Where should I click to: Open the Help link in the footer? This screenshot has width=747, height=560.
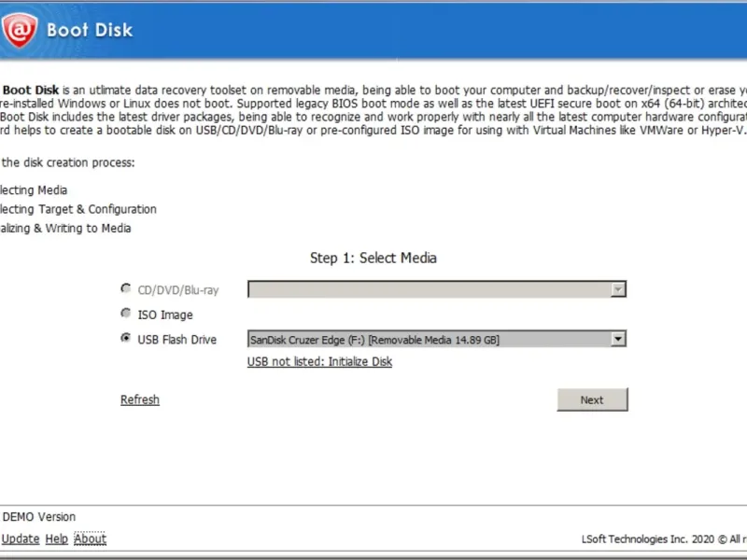[x=57, y=539]
